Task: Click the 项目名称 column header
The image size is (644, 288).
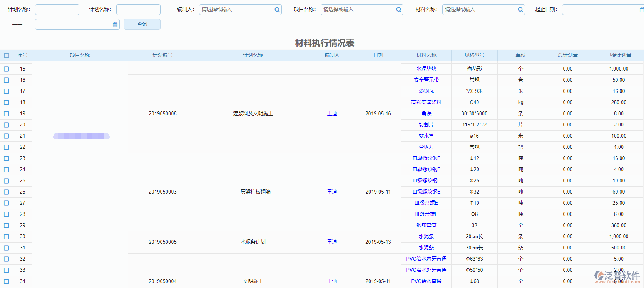Action: [80, 56]
